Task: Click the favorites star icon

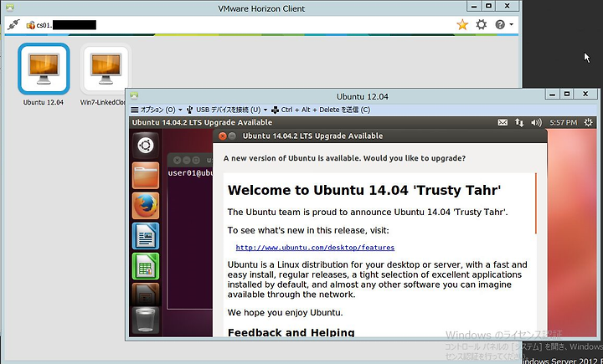Action: [x=462, y=25]
